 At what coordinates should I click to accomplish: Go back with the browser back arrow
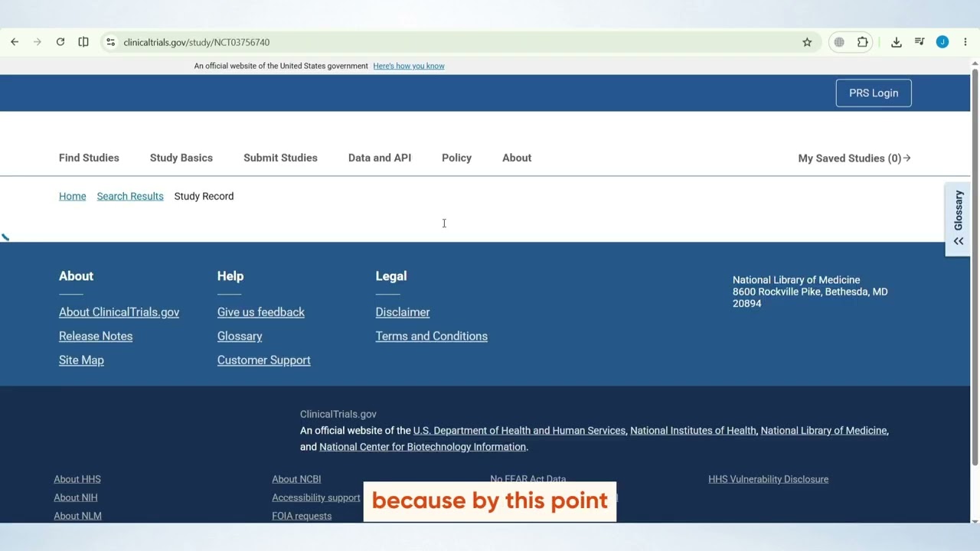[x=15, y=42]
